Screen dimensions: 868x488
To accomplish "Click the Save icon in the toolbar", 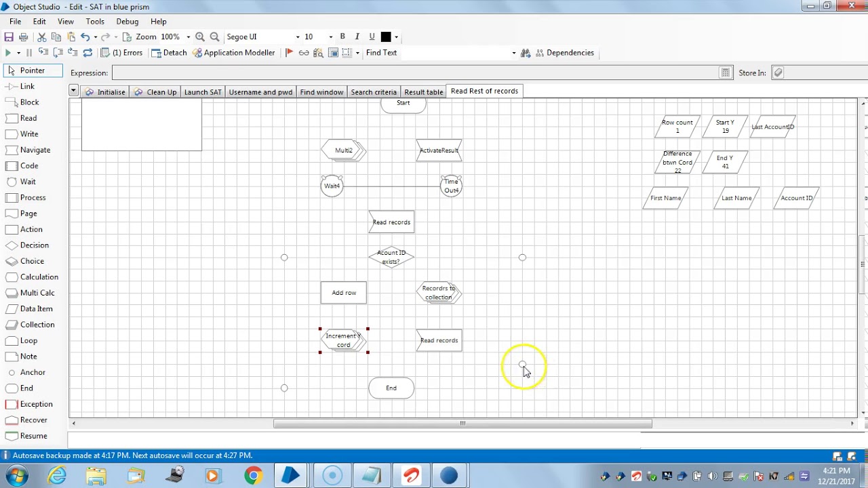I will [x=9, y=37].
